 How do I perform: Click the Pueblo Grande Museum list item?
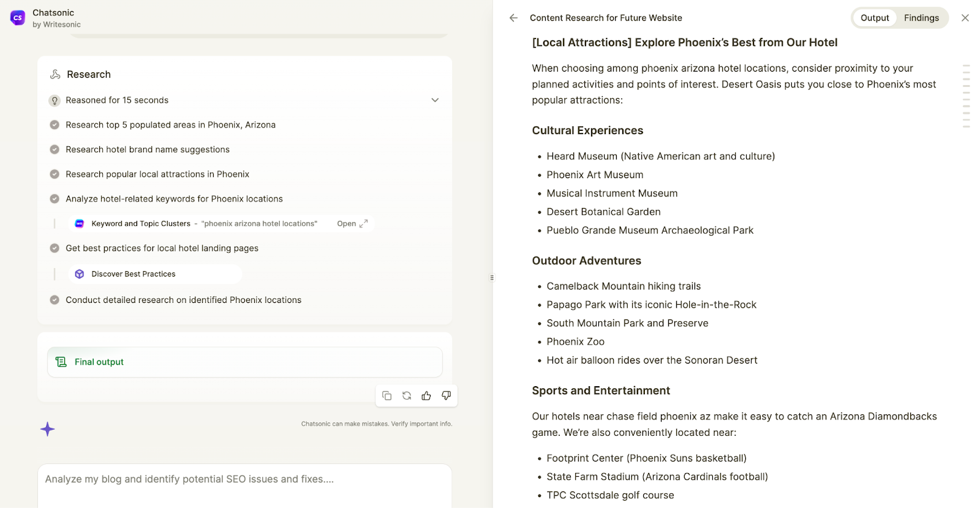coord(650,230)
